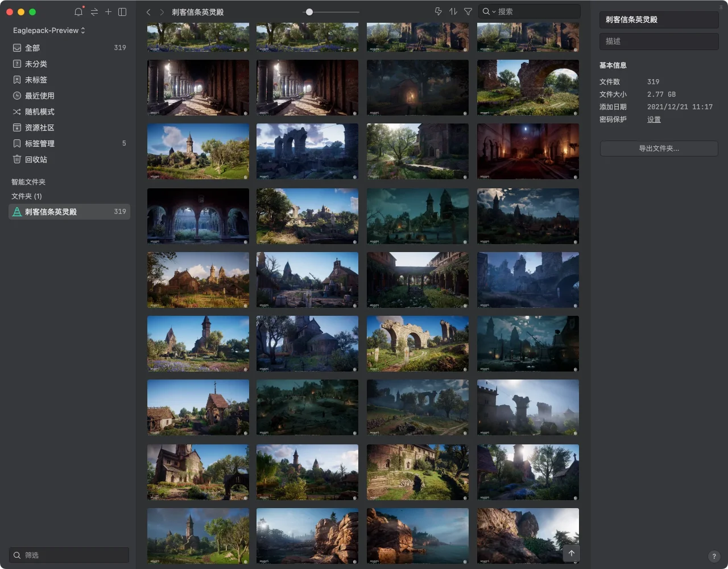Open the sort order icon
The width and height of the screenshot is (728, 569).
pyautogui.click(x=453, y=11)
